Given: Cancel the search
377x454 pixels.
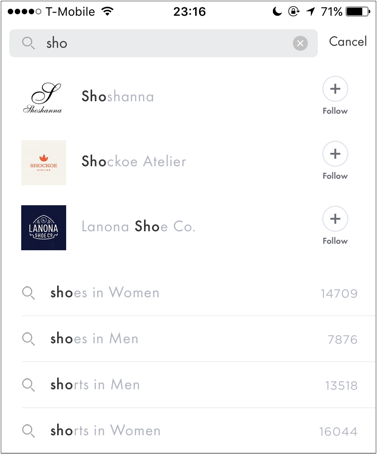Looking at the screenshot, I should click(348, 42).
